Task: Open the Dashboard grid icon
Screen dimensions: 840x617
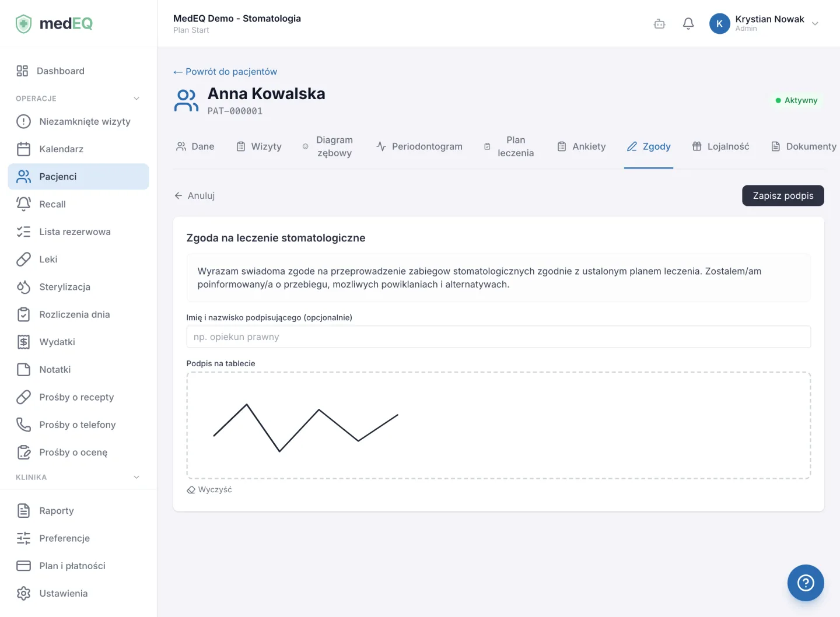Action: tap(22, 71)
